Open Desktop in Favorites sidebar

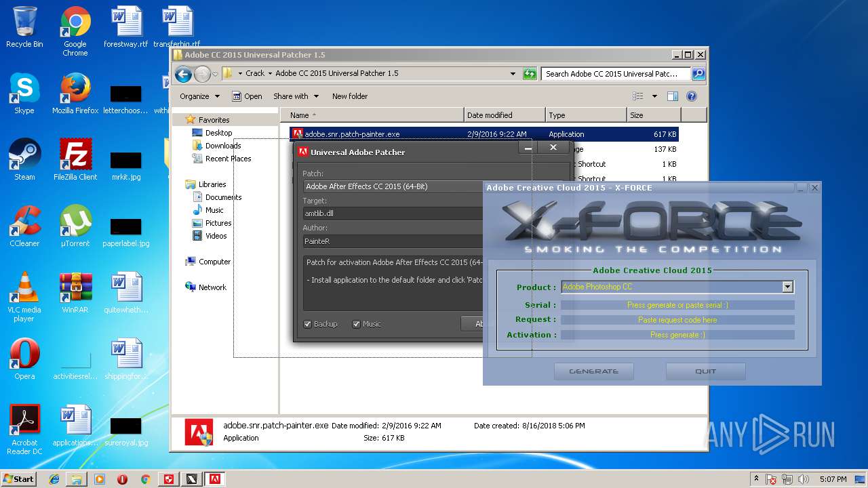tap(212, 133)
